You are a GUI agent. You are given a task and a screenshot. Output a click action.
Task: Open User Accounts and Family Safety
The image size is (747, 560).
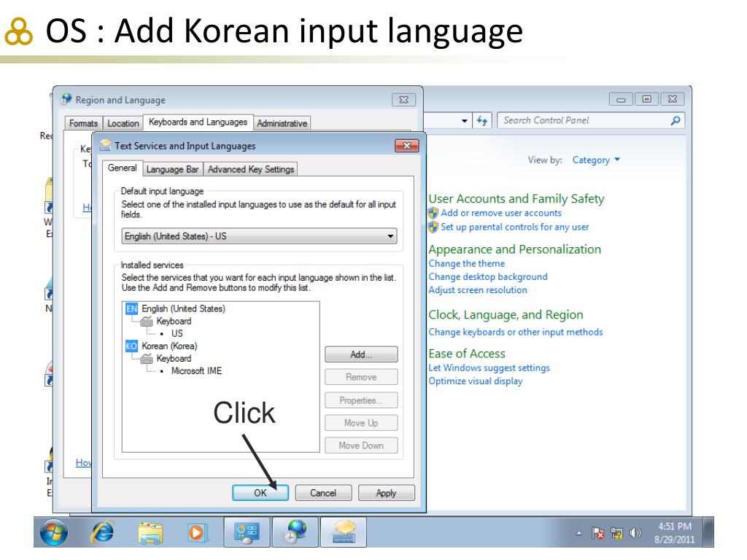pos(516,198)
